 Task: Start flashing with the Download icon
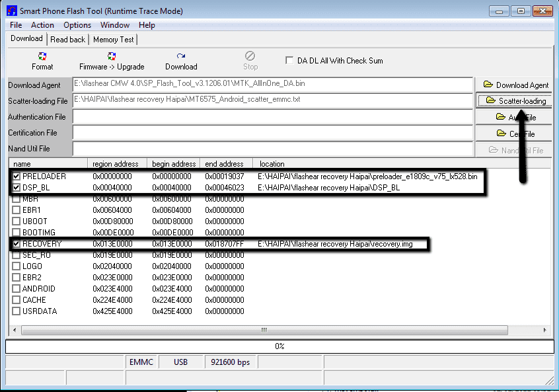click(181, 56)
